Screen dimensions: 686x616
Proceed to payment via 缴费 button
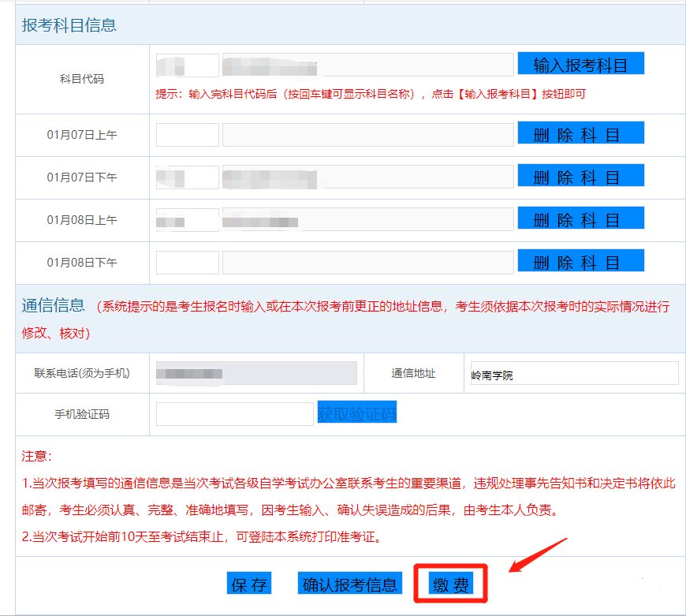(x=451, y=584)
